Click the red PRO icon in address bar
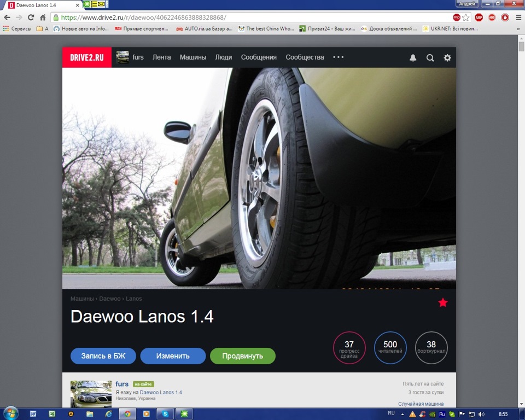This screenshot has height=420, width=525. [x=456, y=17]
